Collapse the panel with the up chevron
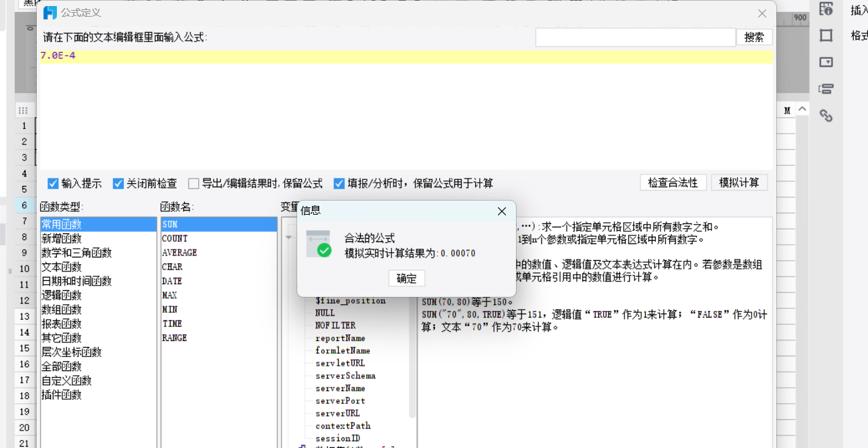868x448 pixels. pos(802,110)
